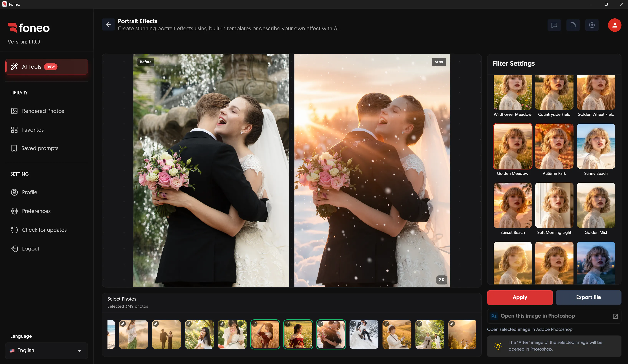Select the couple walking in green field thumbnail
Screen dimensions: 628x364
[430, 334]
